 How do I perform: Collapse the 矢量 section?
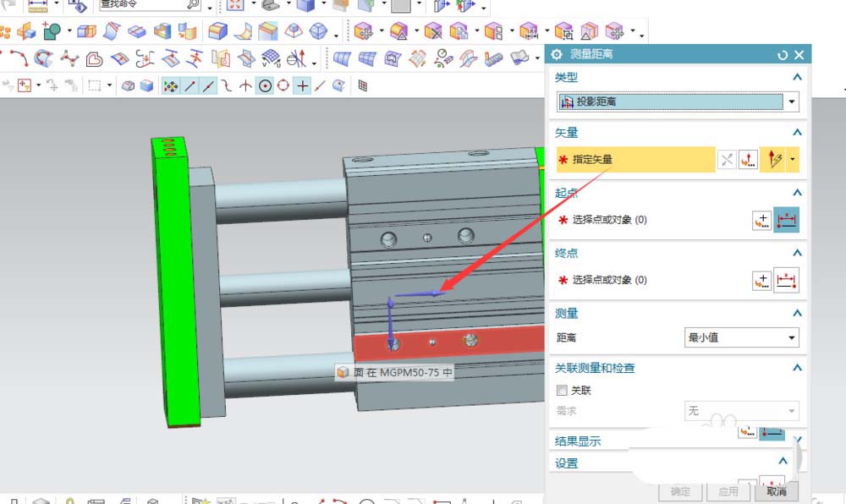pos(797,132)
